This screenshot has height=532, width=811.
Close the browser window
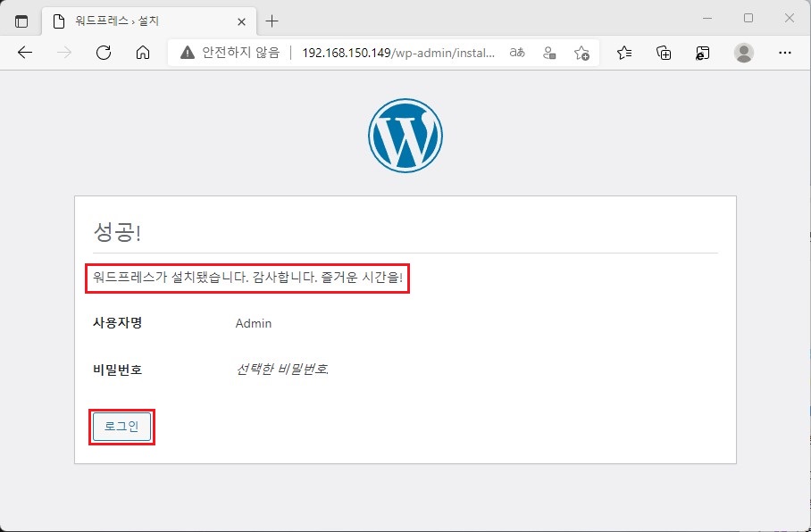point(790,18)
